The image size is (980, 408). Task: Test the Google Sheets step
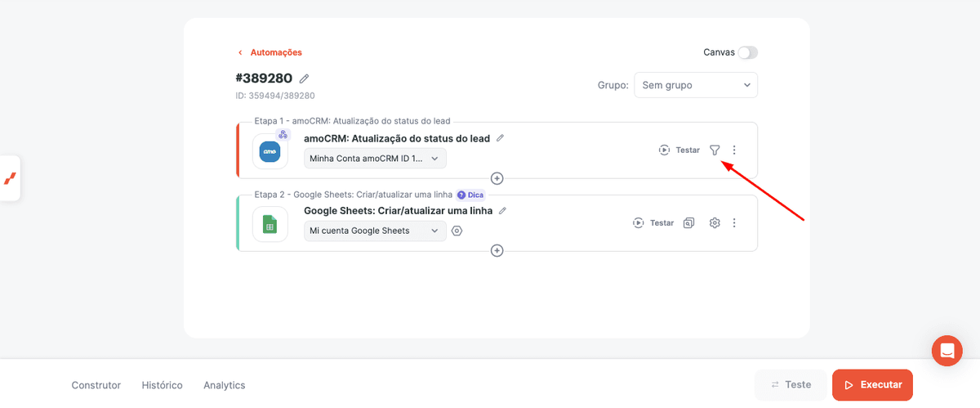(653, 223)
